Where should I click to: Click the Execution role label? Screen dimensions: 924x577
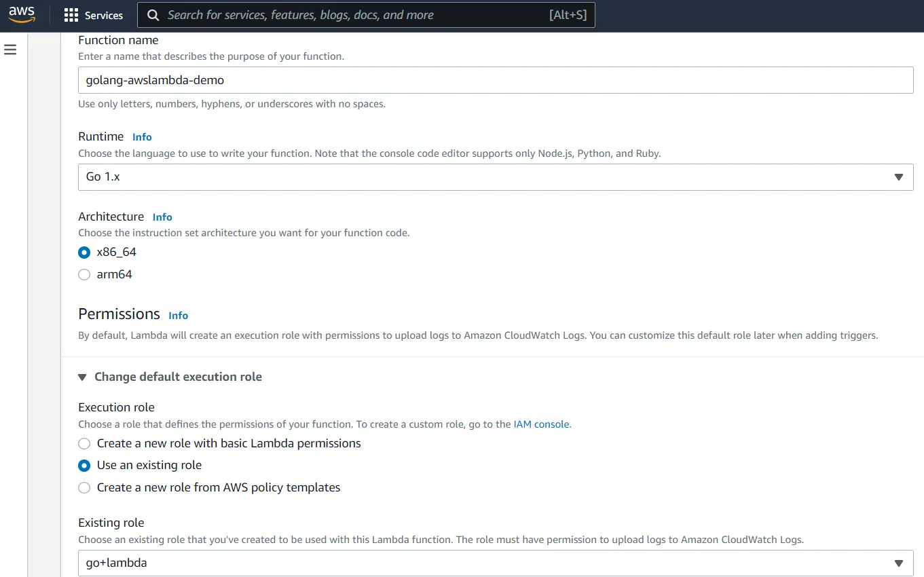click(x=116, y=407)
